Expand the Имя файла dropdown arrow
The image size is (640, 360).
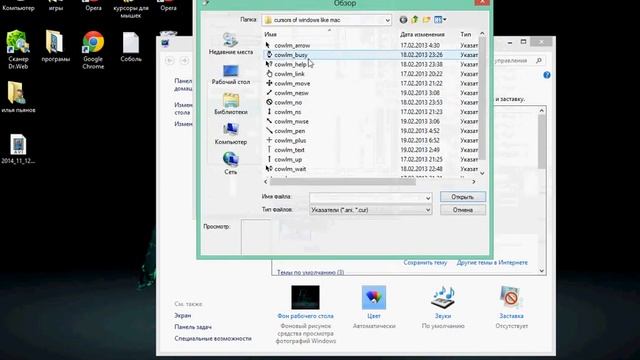click(x=428, y=198)
